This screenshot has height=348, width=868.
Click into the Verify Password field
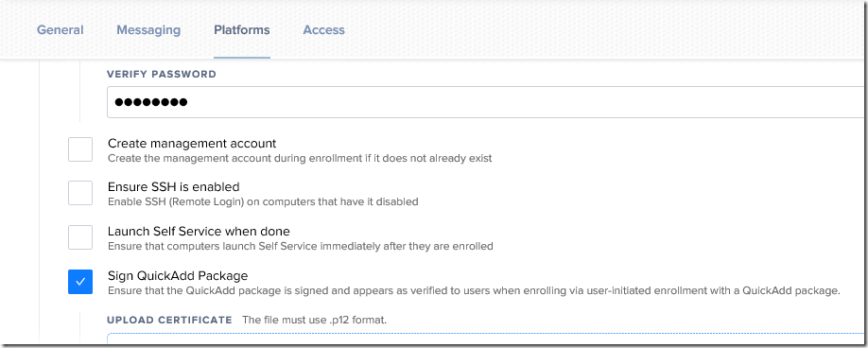(487, 102)
